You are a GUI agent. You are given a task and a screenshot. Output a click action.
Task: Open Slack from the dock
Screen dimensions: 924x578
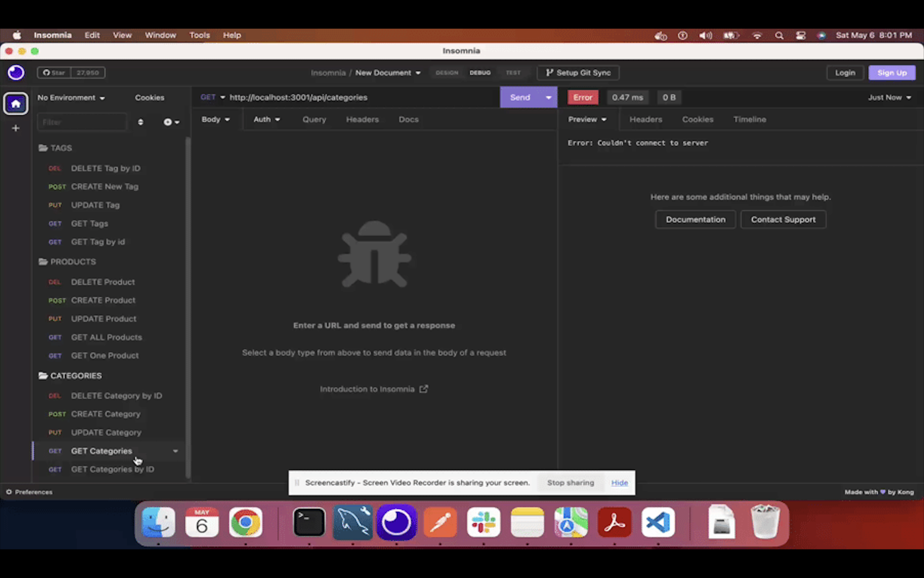click(x=484, y=522)
